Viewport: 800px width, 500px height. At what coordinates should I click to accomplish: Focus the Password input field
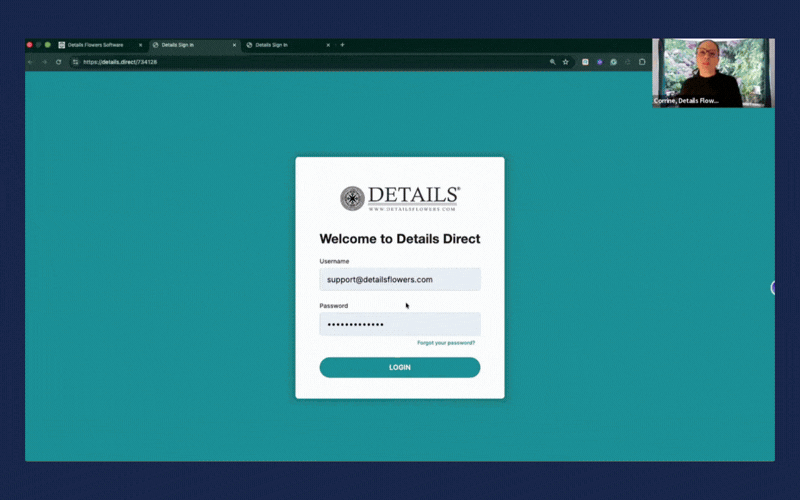point(399,324)
